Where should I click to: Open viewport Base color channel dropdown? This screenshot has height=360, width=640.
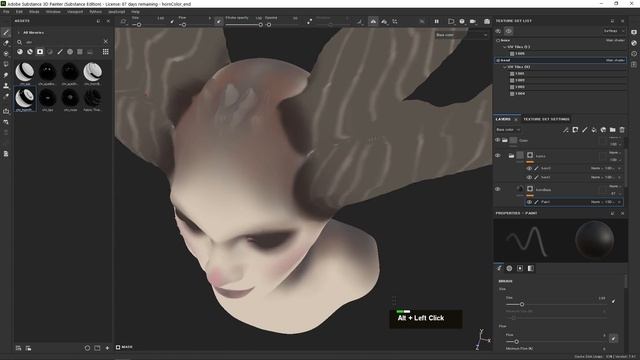click(x=461, y=35)
